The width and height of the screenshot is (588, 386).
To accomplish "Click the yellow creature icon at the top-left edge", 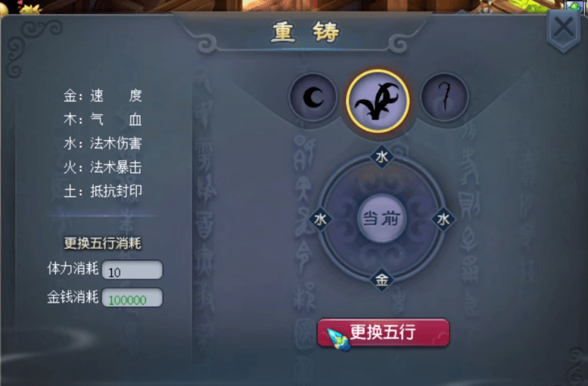I will 30,8.
